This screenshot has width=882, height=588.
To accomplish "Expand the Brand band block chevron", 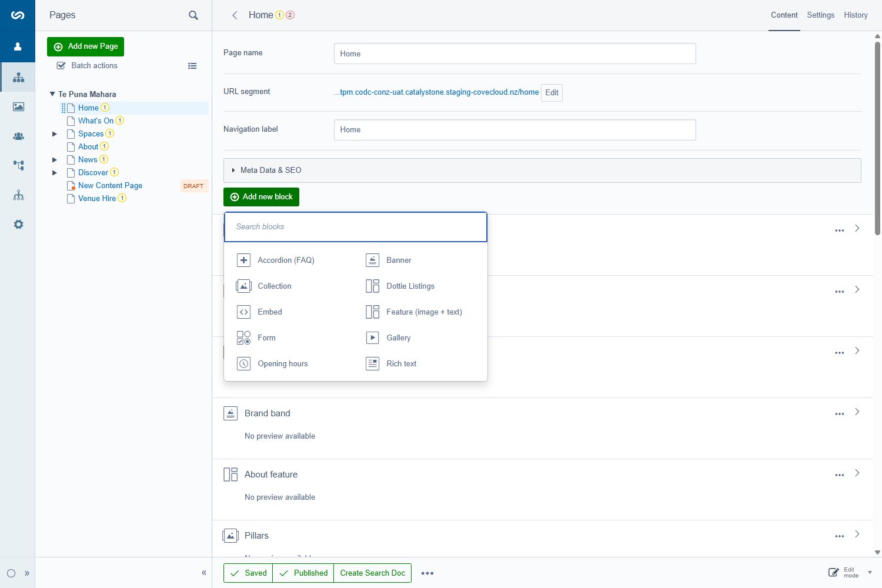I will [857, 412].
